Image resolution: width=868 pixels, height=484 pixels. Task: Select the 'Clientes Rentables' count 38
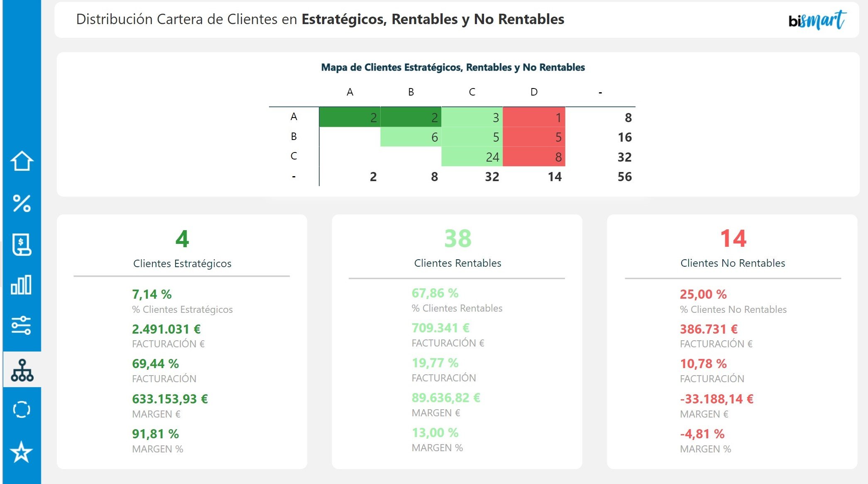(457, 238)
